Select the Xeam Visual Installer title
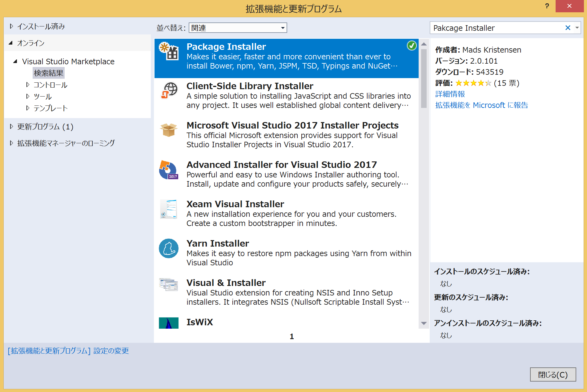This screenshot has height=392, width=587. pyautogui.click(x=235, y=204)
